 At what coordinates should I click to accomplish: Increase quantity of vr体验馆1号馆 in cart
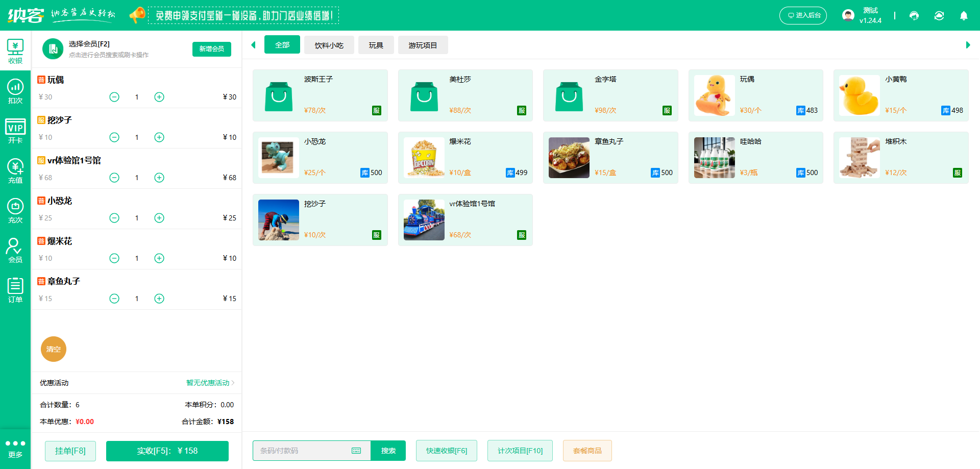coord(159,178)
